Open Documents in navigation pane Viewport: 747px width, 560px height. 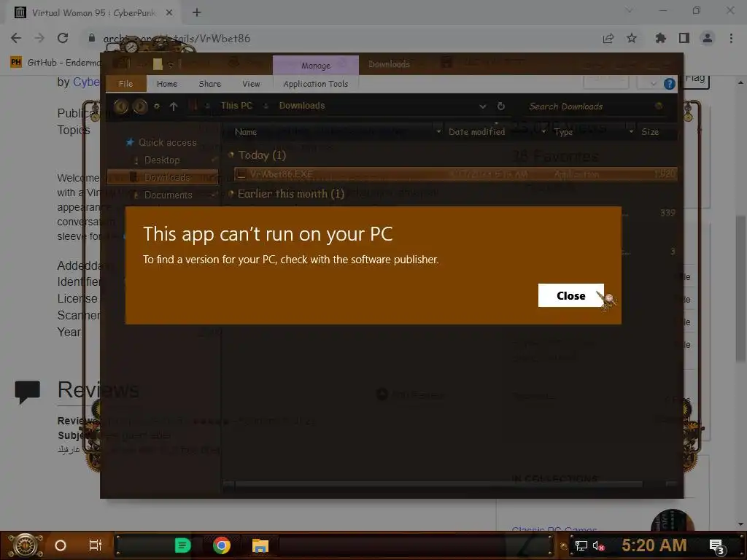168,195
